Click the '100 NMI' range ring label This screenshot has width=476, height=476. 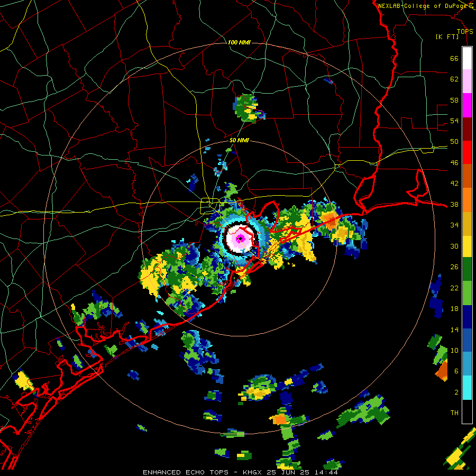pos(239,42)
